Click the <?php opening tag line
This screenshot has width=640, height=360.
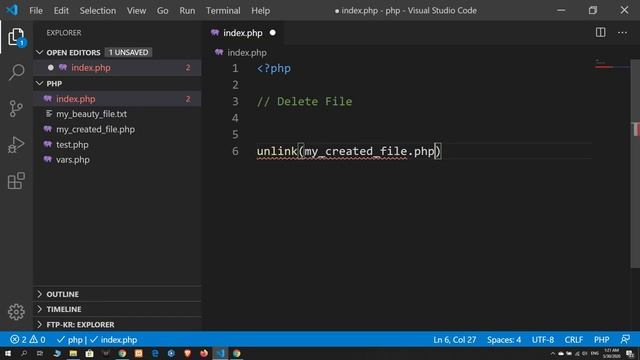pyautogui.click(x=273, y=69)
